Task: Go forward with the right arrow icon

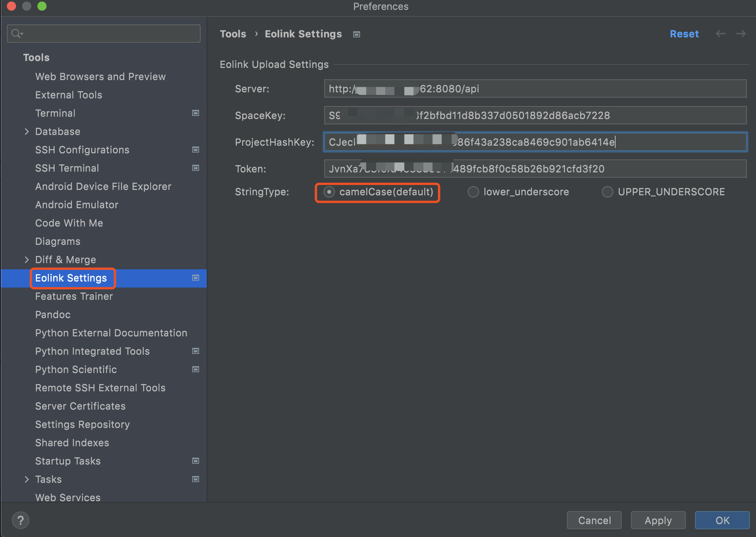Action: tap(741, 34)
